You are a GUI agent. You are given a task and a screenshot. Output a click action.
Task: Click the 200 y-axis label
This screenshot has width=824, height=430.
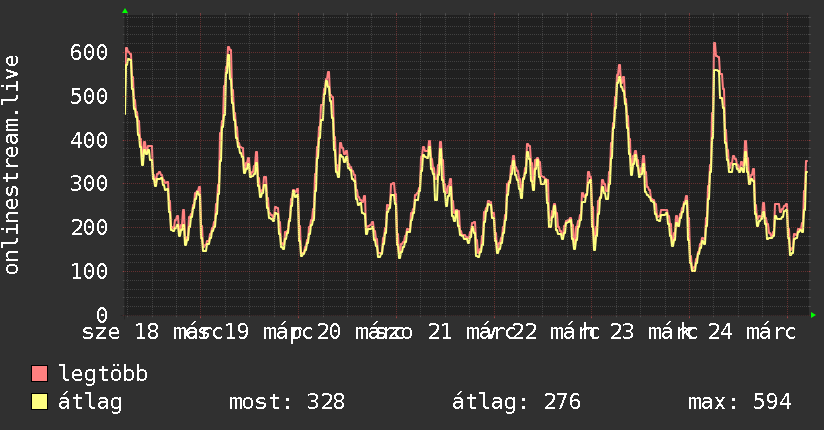pyautogui.click(x=89, y=228)
